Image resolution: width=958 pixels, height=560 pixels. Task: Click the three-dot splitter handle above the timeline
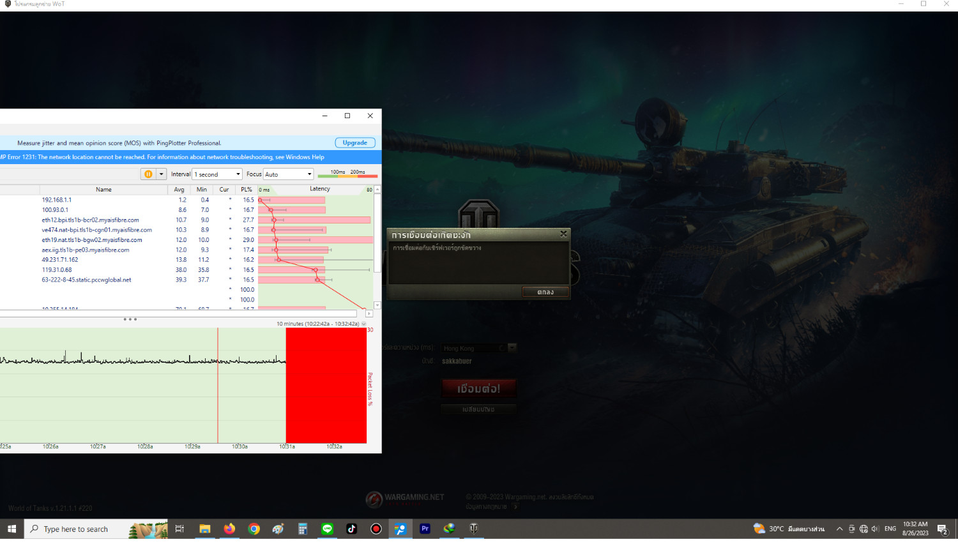(130, 319)
